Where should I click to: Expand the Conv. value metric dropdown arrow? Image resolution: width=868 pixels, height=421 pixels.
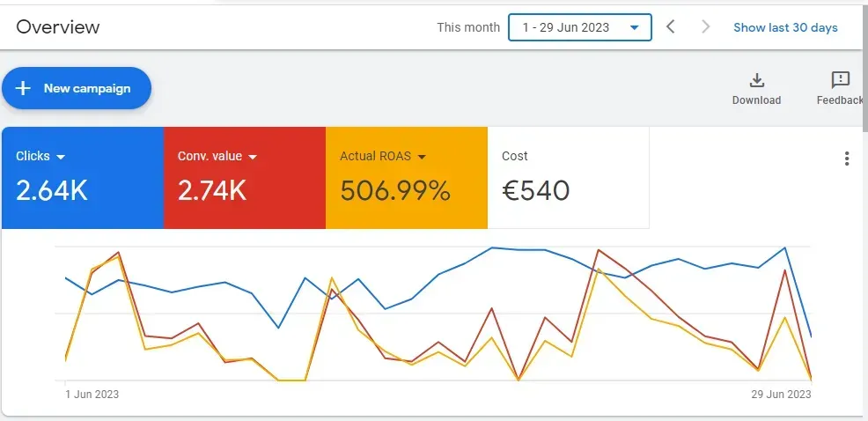(253, 158)
